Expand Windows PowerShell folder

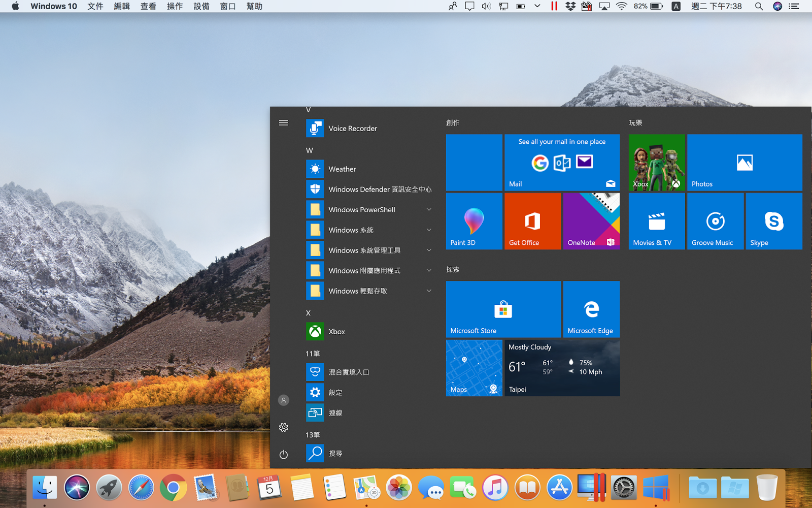point(369,210)
